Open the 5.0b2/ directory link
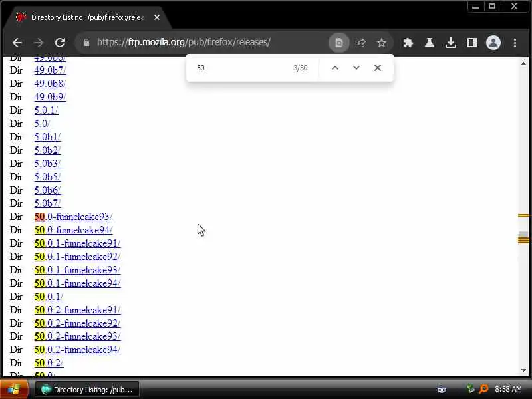 47,150
